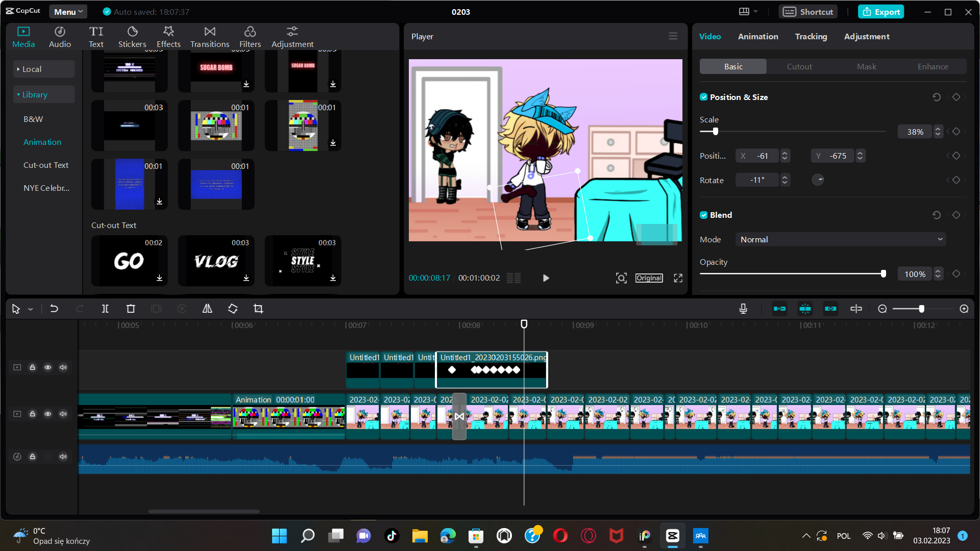Click the Export button
Image resolution: width=980 pixels, height=551 pixels.
click(881, 11)
